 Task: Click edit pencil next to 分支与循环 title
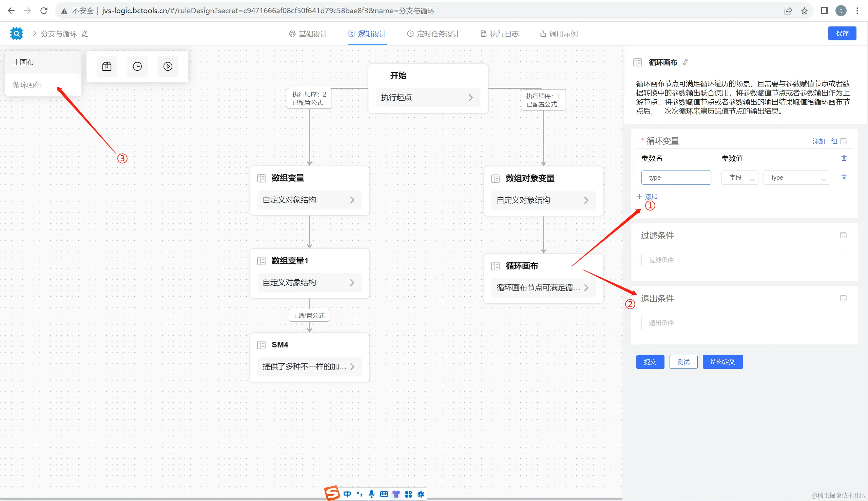click(85, 34)
